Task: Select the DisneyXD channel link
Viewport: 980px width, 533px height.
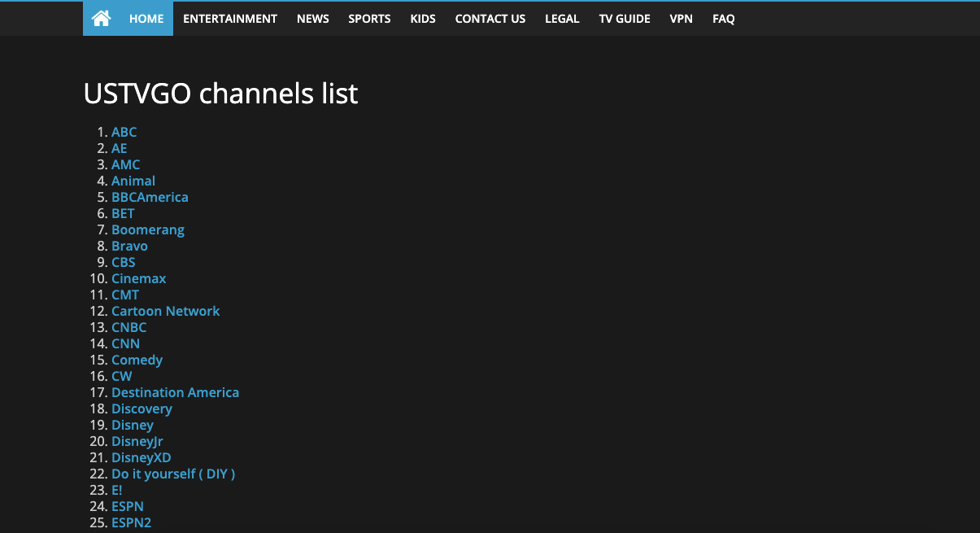Action: pos(142,457)
